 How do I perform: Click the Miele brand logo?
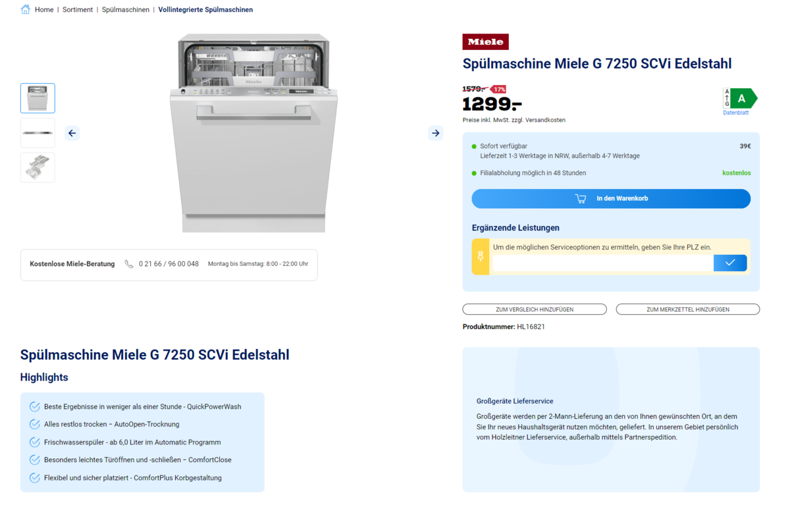point(485,42)
